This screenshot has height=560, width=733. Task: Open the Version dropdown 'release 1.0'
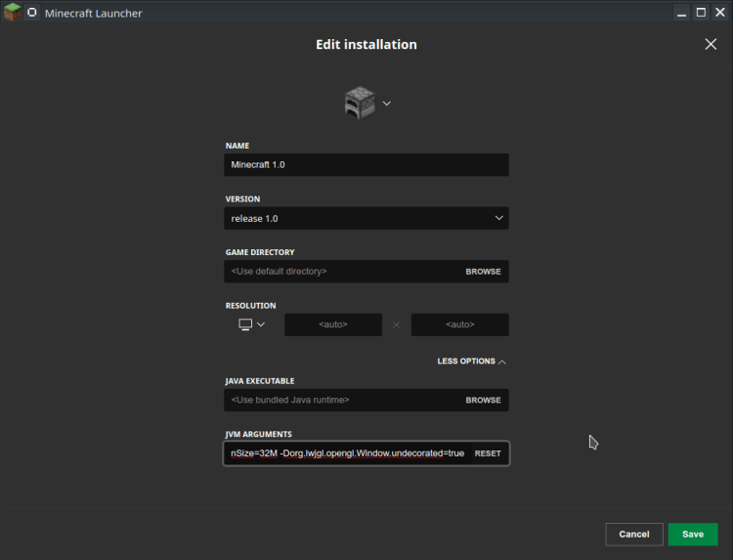(366, 218)
